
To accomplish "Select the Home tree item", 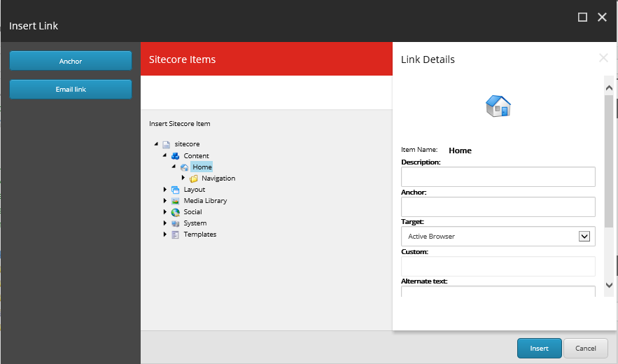I will 202,167.
